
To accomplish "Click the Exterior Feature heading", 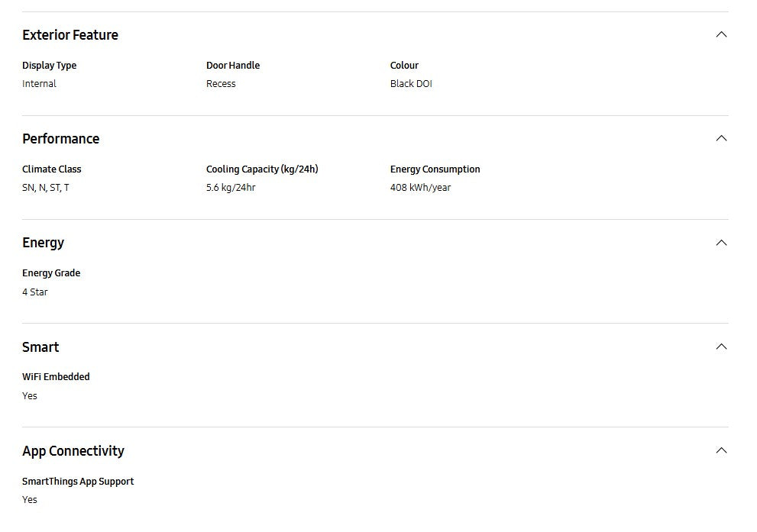I will click(70, 35).
